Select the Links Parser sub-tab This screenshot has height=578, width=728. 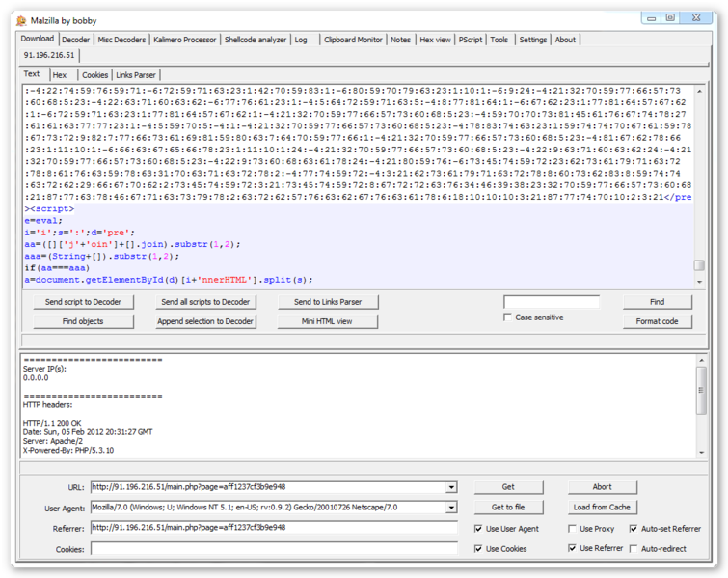coord(136,75)
